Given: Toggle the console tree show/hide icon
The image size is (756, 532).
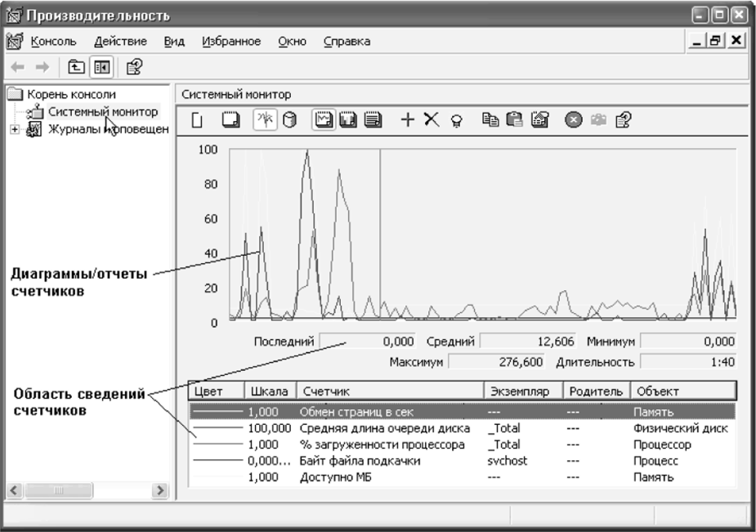Looking at the screenshot, I should pos(101,67).
